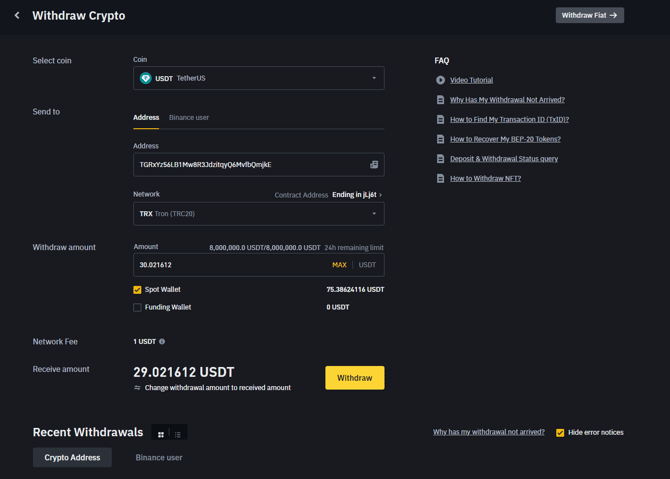The height and width of the screenshot is (479, 670).
Task: Click document icon beside How to Find My Transaction ID
Action: click(440, 119)
